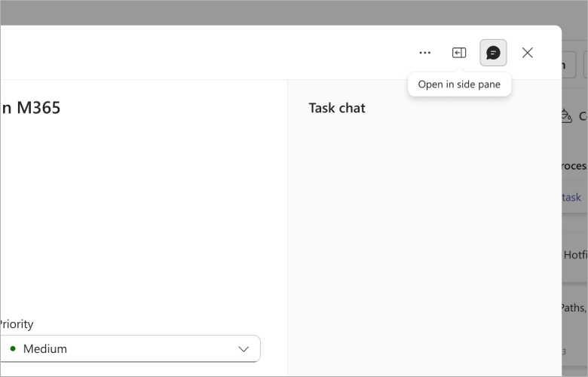Click the bucket header text 'roces'
The image size is (588, 377).
[x=574, y=166]
